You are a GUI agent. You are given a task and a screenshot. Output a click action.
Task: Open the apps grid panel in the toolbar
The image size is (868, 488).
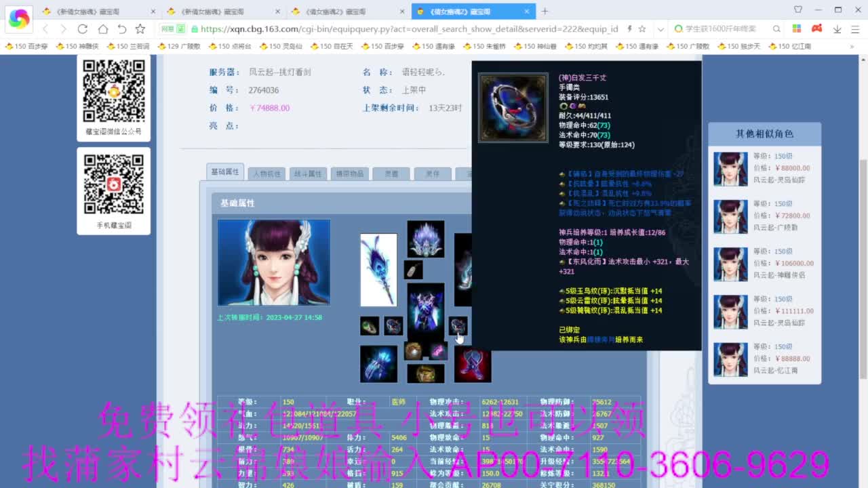[797, 30]
